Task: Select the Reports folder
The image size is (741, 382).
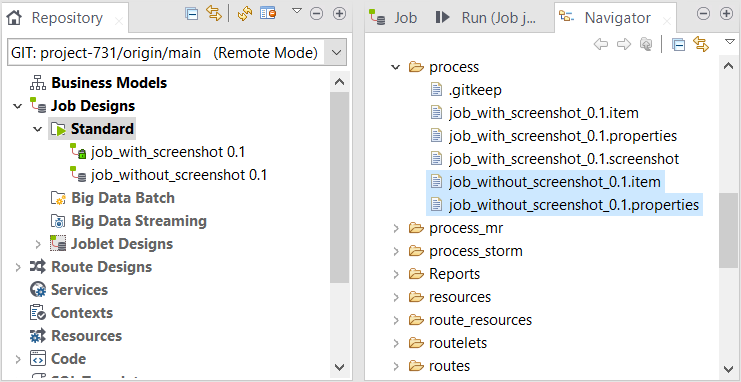Action: 454,274
